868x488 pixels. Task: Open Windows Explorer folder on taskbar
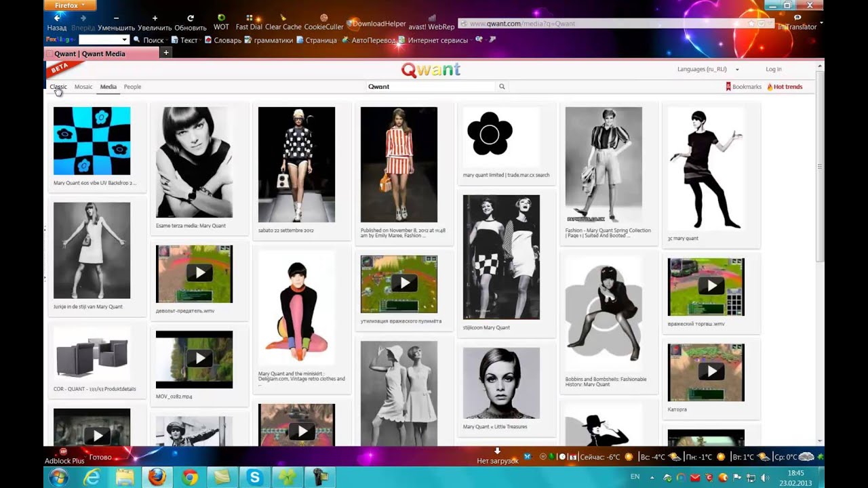(125, 477)
